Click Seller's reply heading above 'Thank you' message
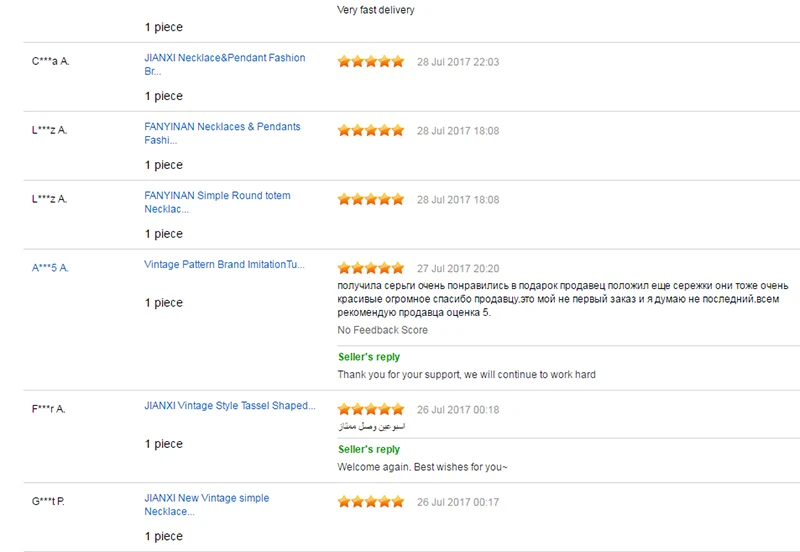 pyautogui.click(x=369, y=357)
